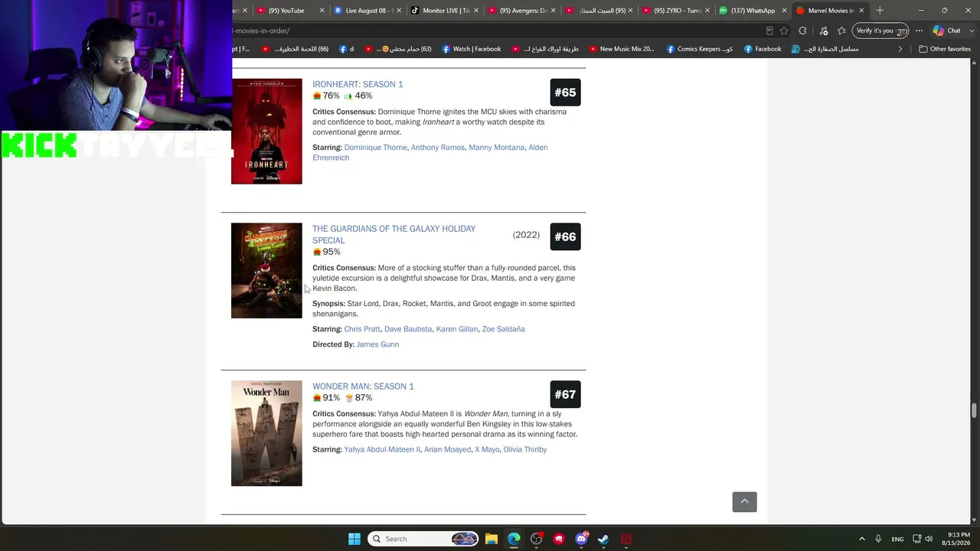Viewport: 980px width, 551px height.
Task: Open Chris Pratt's actor page
Action: click(362, 329)
